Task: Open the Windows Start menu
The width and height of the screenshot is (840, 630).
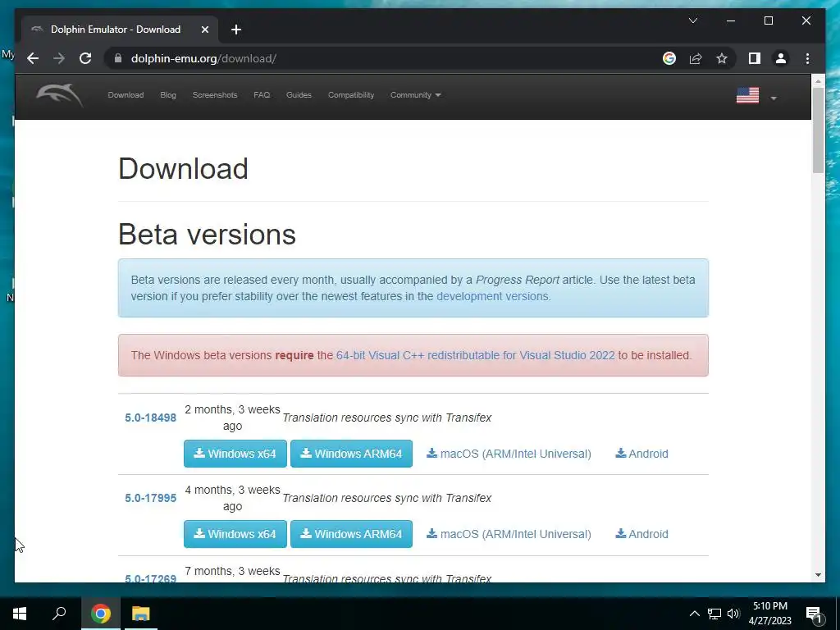Action: (x=20, y=614)
